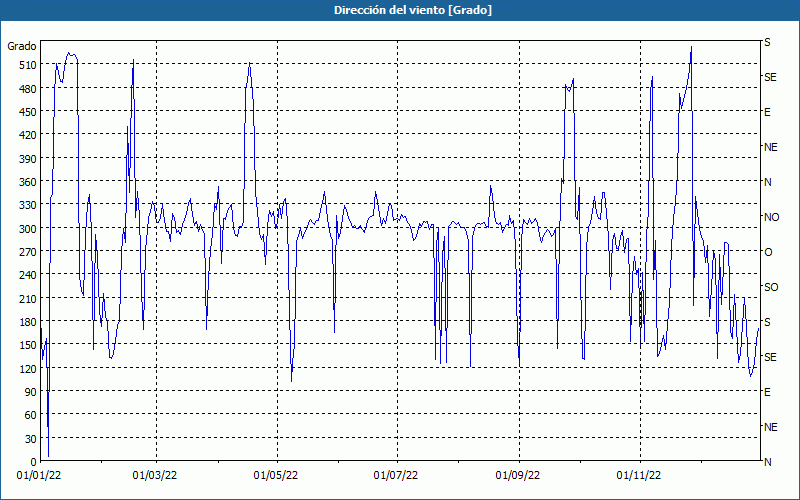Click the 480 value on the left axis

pos(28,89)
